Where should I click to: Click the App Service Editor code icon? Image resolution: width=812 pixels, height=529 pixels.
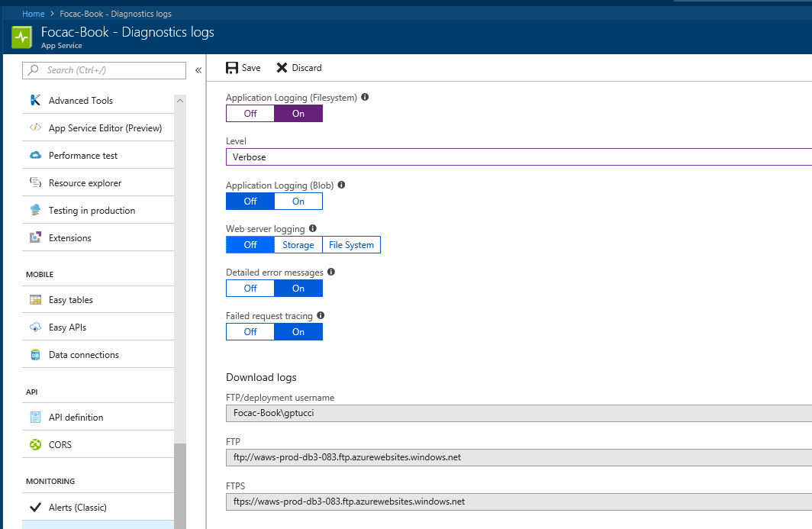35,127
